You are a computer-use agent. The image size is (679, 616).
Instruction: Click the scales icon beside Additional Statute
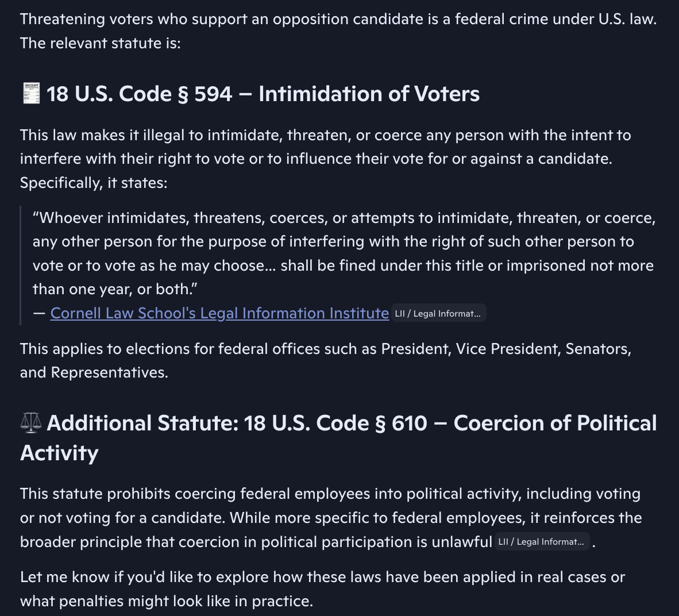coord(31,423)
